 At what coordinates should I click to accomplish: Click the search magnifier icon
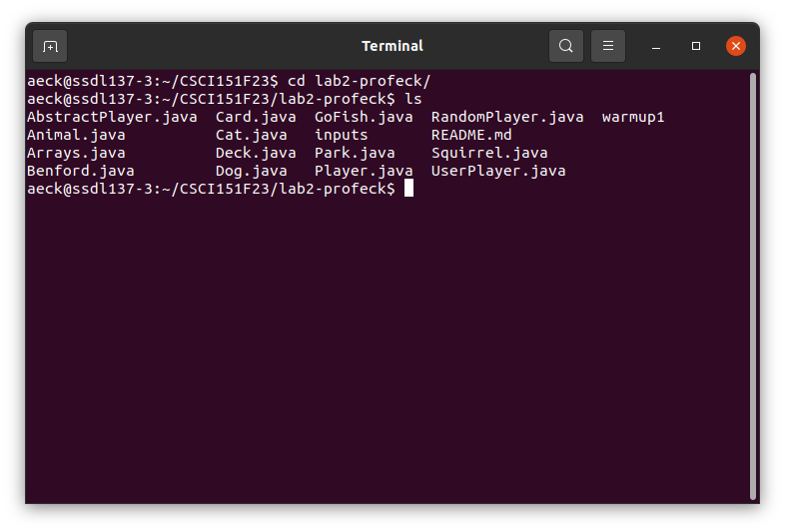click(565, 46)
